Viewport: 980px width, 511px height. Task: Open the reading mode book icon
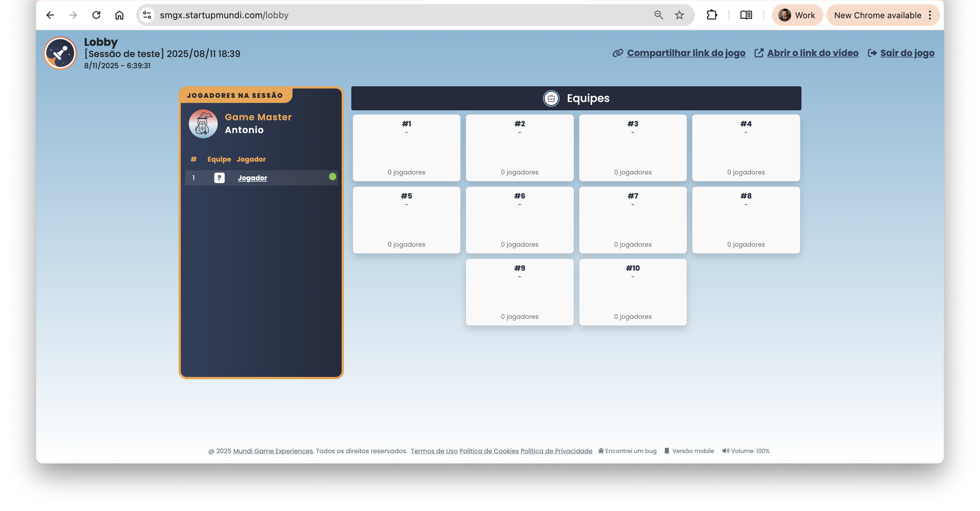tap(746, 15)
